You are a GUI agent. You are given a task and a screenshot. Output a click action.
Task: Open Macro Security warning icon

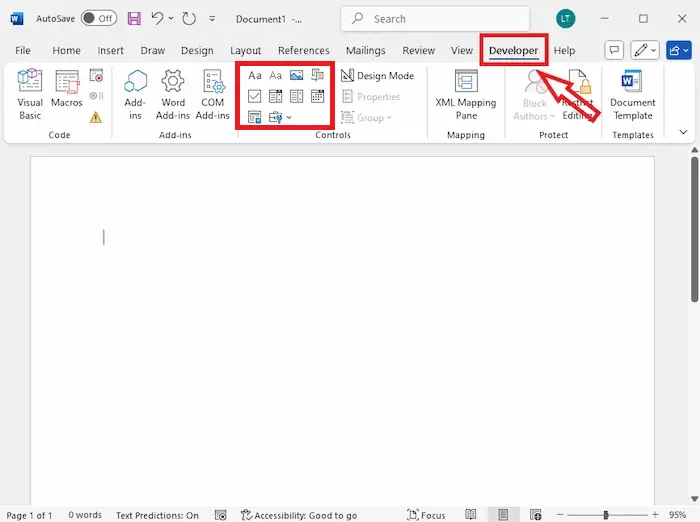pyautogui.click(x=96, y=117)
